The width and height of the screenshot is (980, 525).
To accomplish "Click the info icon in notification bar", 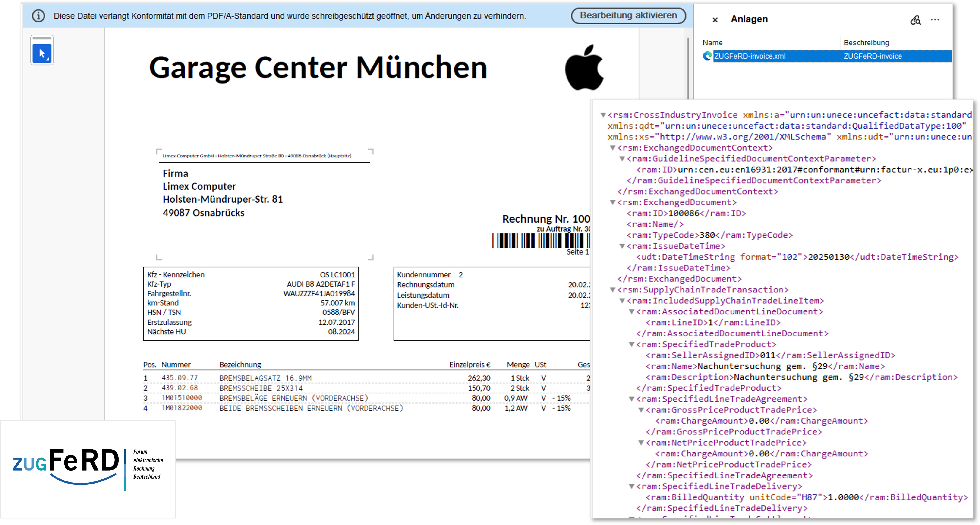I will pyautogui.click(x=38, y=16).
